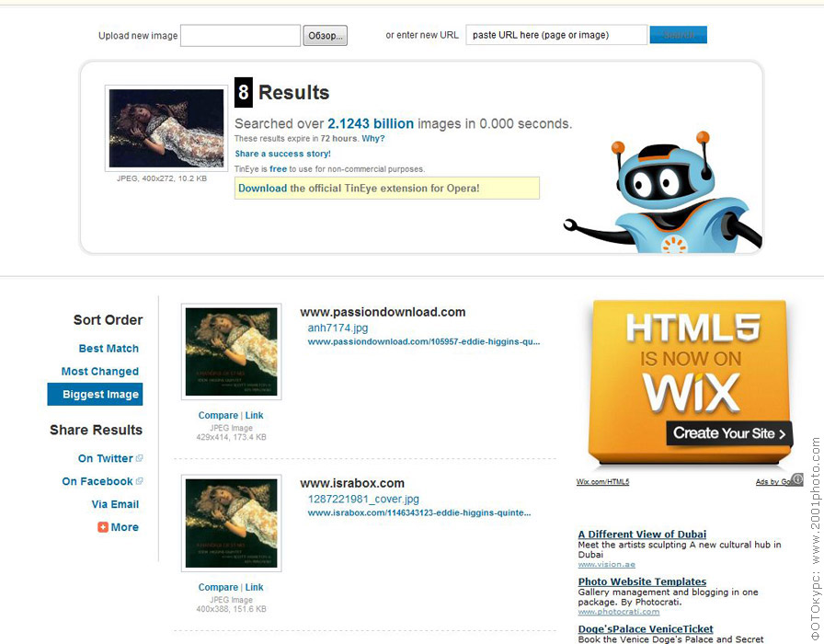The image size is (824, 644).
Task: Click israbox result thumbnail
Action: [x=231, y=523]
